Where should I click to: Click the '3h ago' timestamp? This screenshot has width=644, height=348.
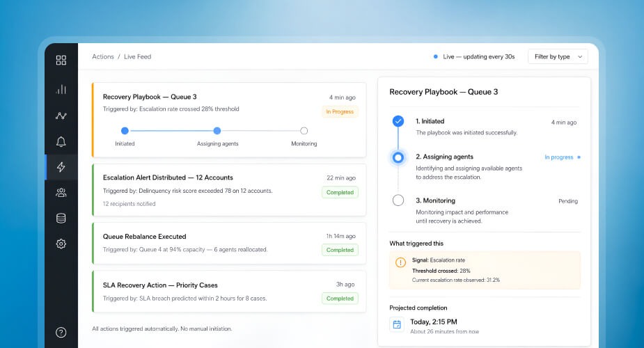coord(345,285)
